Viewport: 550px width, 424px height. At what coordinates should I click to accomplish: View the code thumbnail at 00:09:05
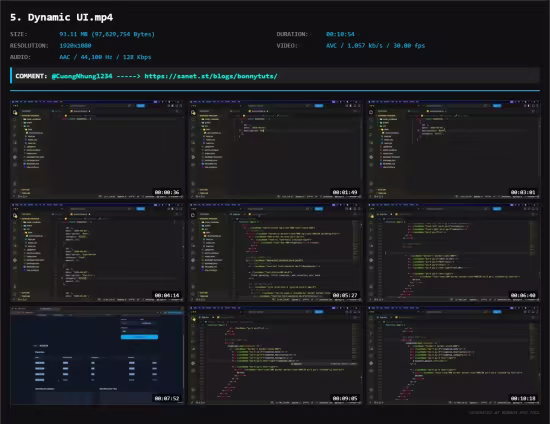276,356
